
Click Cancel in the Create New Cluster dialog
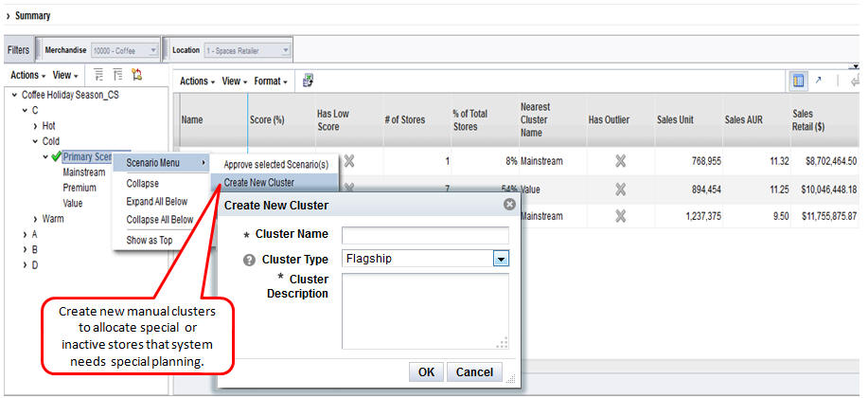coord(474,372)
